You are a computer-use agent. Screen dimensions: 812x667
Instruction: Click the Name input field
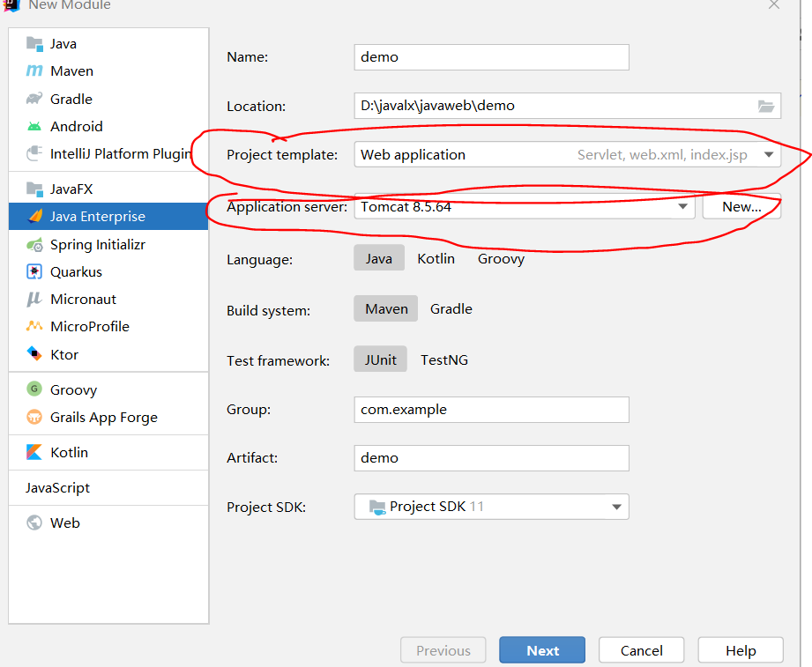[x=491, y=57]
